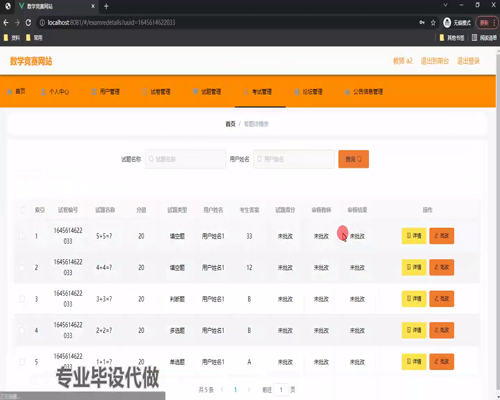Click 批改 for the 3+3=? row
The image size is (500, 400).
[x=442, y=299]
